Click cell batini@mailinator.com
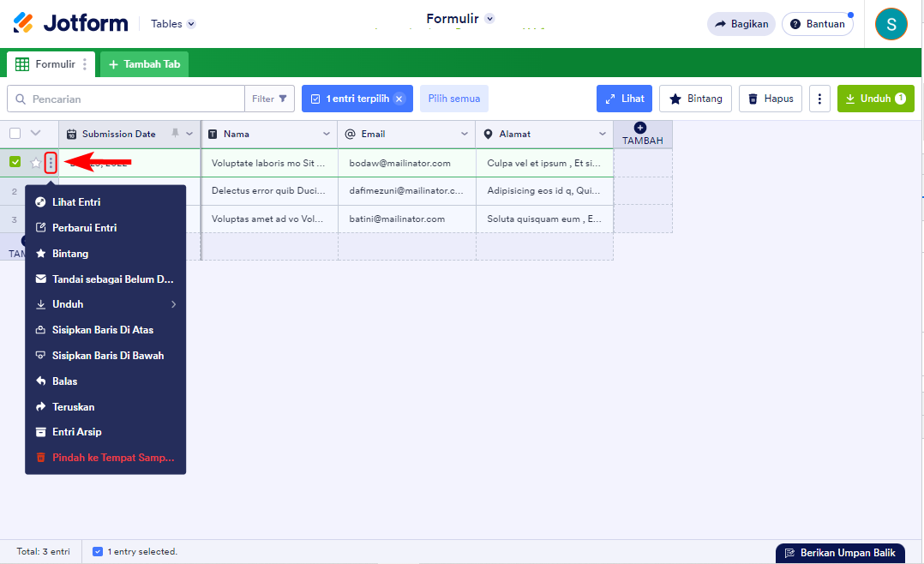 pyautogui.click(x=407, y=219)
